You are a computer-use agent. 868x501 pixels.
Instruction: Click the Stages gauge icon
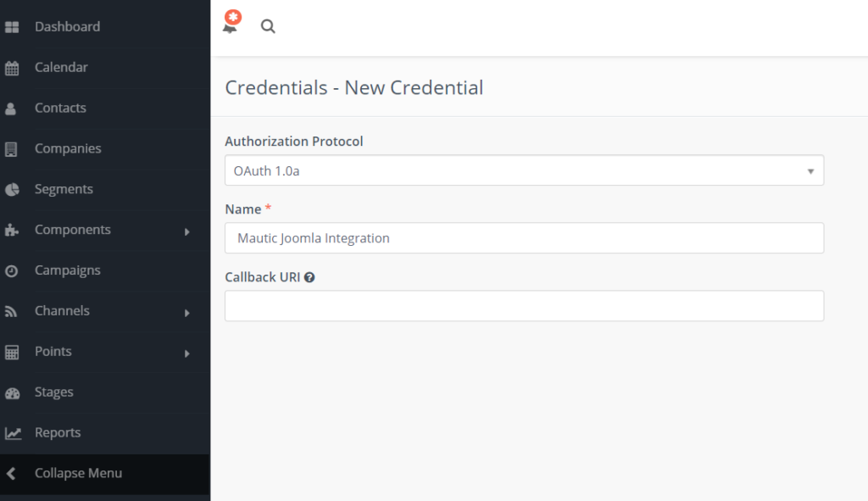pos(12,392)
